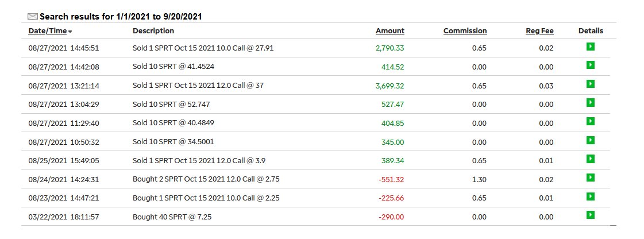Show details for Sold 10 SPRT @ 34.5001
Screen dimensions: 644x239
pos(590,140)
